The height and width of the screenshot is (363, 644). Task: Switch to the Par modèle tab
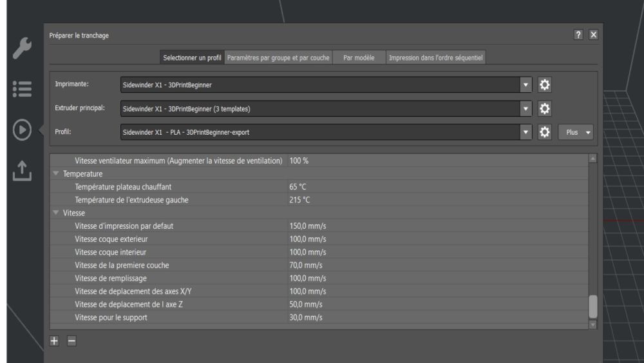(359, 57)
